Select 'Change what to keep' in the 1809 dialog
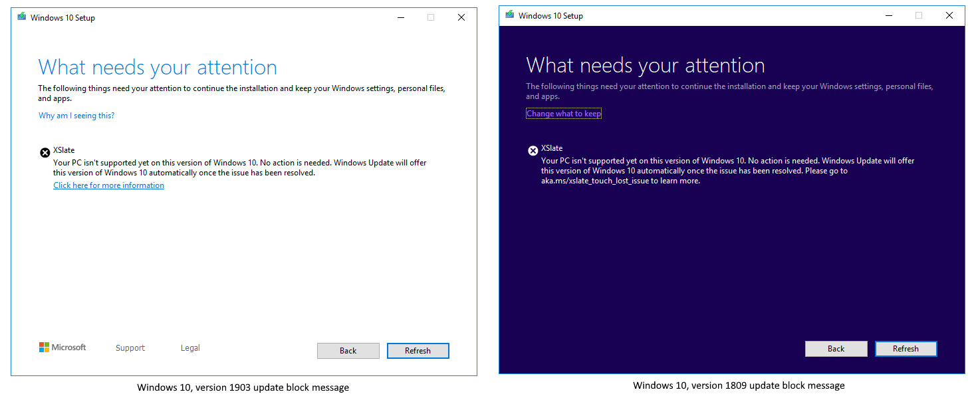 coord(563,113)
